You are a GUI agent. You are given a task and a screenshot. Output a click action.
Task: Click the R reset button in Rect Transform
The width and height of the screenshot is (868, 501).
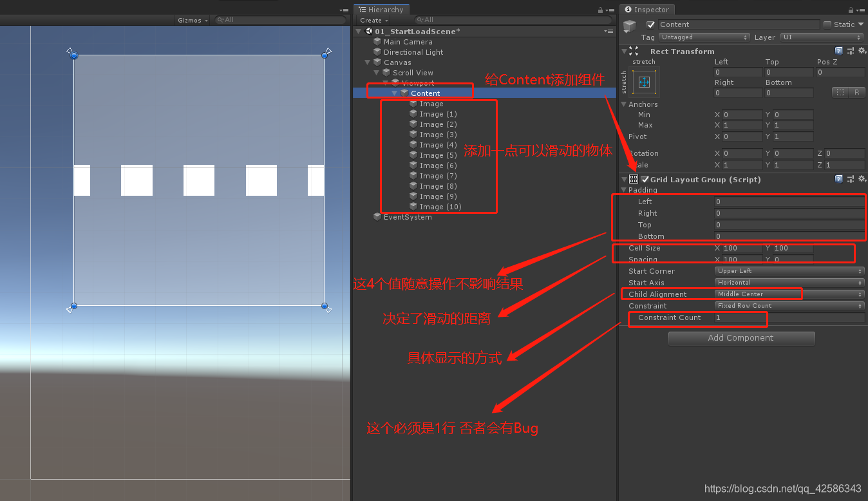point(857,92)
